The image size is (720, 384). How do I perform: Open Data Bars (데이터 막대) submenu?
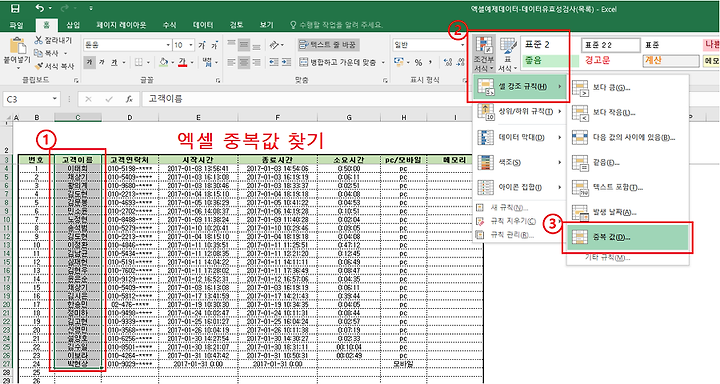(x=519, y=137)
